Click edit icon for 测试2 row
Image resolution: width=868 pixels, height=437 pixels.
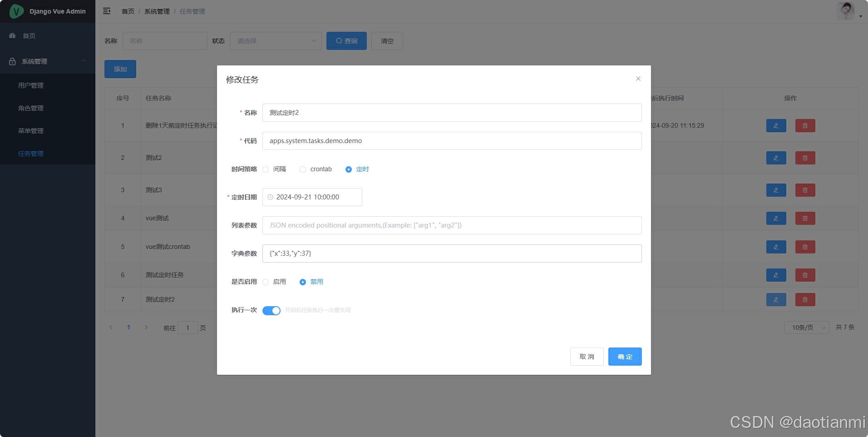(x=776, y=158)
